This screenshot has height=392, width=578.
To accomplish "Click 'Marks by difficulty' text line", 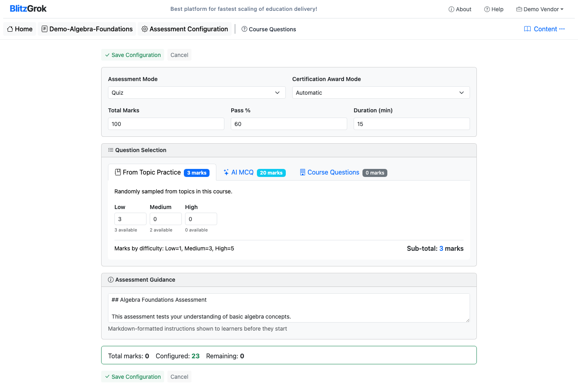I will pos(174,248).
